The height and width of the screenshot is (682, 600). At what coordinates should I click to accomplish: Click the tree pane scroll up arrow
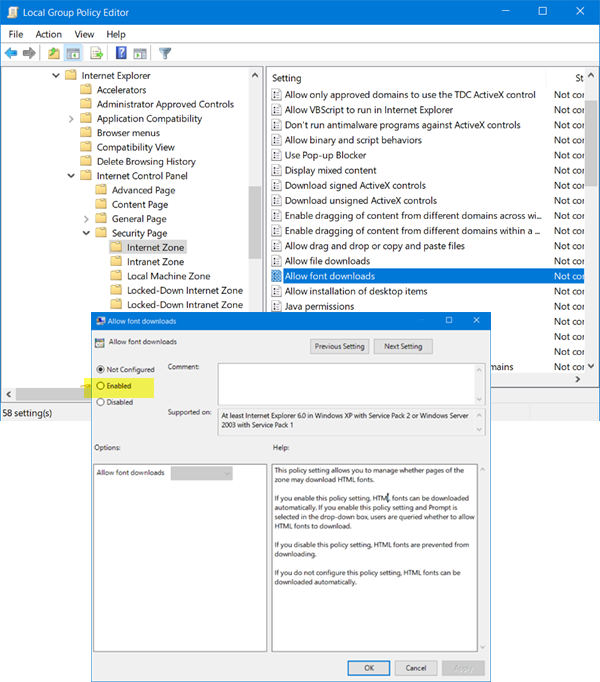(x=255, y=75)
